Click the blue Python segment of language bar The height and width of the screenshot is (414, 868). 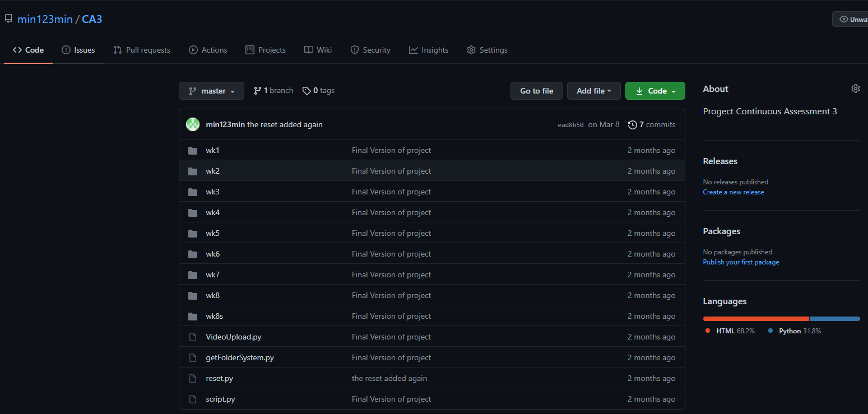[835, 319]
